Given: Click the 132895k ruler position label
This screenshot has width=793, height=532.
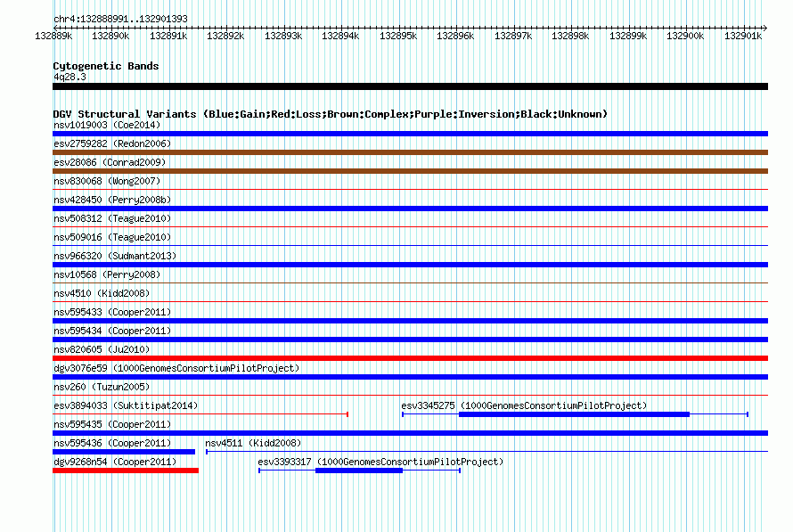Looking at the screenshot, I should point(398,36).
